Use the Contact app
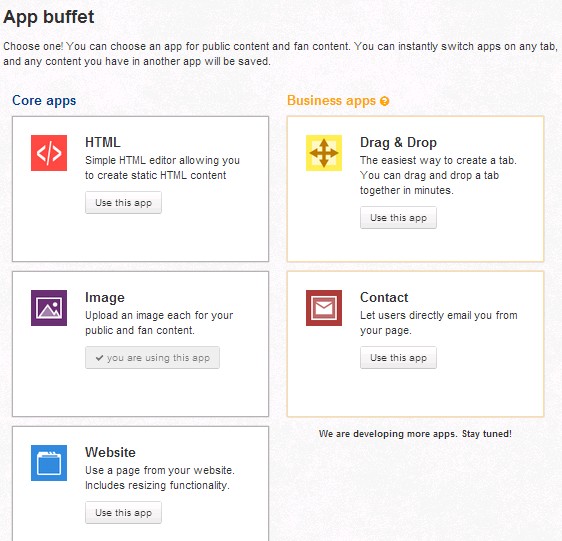Image resolution: width=562 pixels, height=541 pixels. point(398,357)
